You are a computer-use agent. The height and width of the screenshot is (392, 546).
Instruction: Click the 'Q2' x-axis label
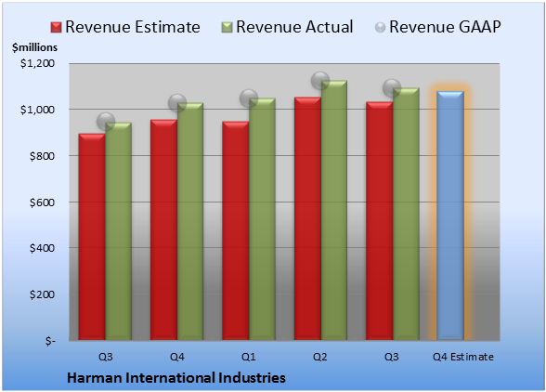coord(320,357)
